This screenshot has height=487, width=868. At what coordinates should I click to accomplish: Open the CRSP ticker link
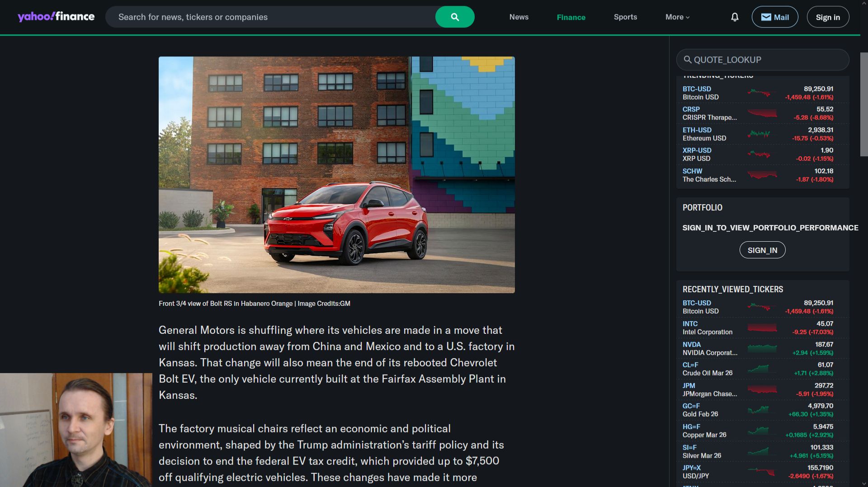pyautogui.click(x=691, y=109)
